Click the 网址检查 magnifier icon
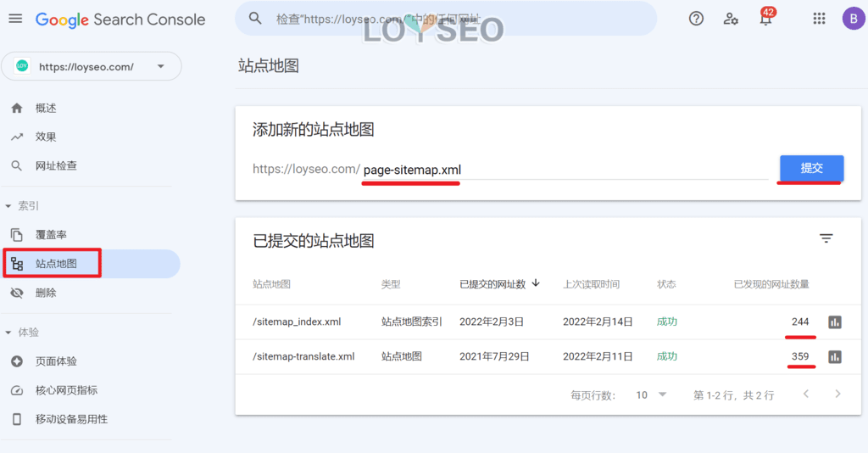The height and width of the screenshot is (453, 868). 17,165
